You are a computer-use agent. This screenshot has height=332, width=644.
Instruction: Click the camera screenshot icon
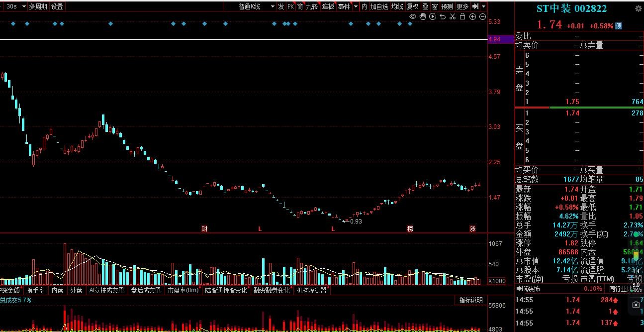pyautogui.click(x=636, y=305)
